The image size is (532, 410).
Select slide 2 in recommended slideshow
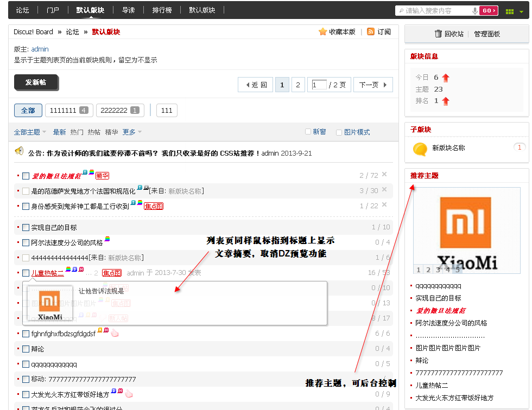(x=428, y=270)
